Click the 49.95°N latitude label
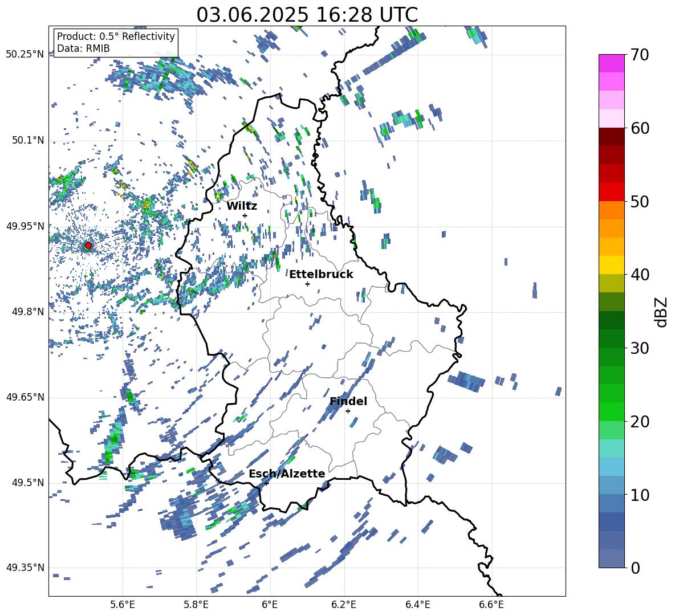675x616 pixels. pos(25,226)
